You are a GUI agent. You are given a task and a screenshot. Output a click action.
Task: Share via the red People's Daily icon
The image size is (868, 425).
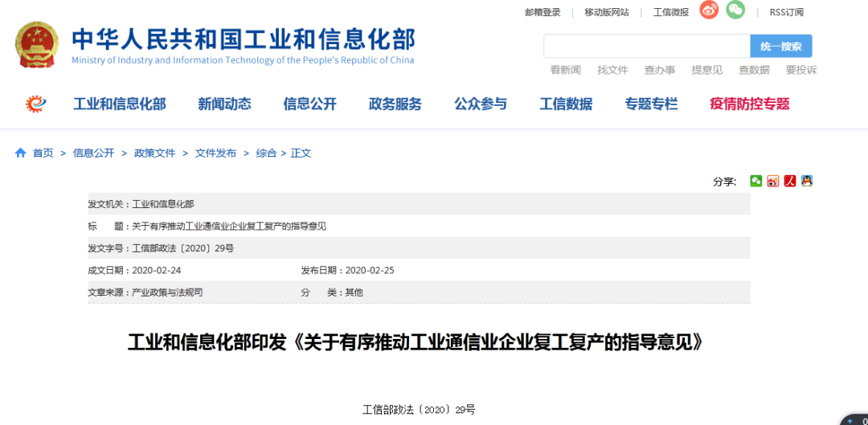click(x=789, y=181)
